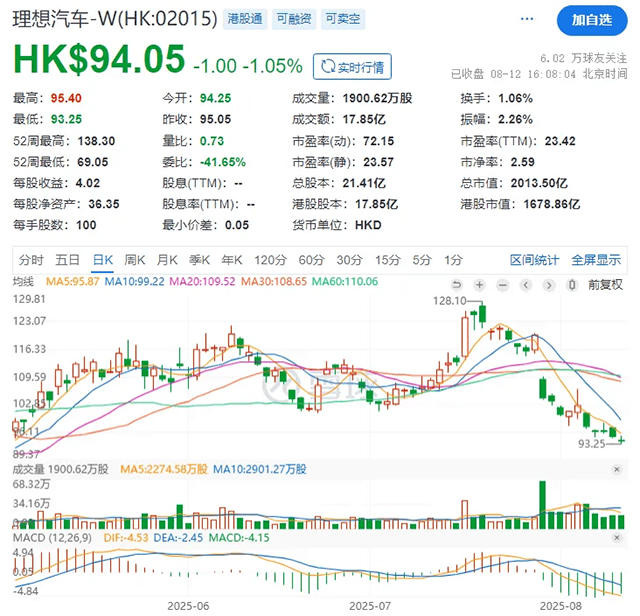Click the stock title 理想汽车-W(HK:02015)

115,19
